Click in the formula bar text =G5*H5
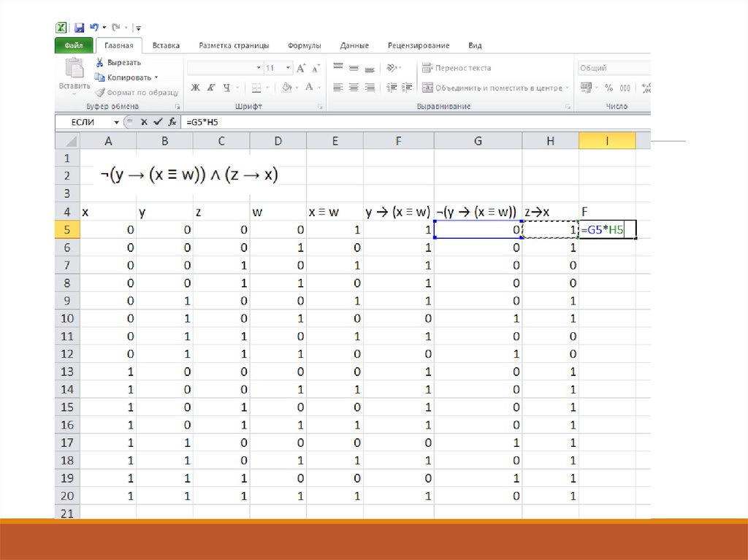Screen dimensions: 748x560 click(x=202, y=122)
